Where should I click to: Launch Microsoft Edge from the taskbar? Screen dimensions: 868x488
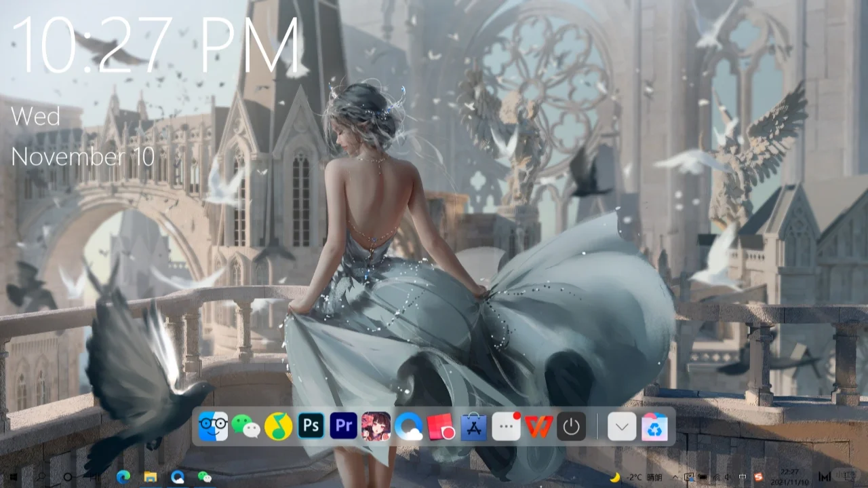click(x=123, y=476)
